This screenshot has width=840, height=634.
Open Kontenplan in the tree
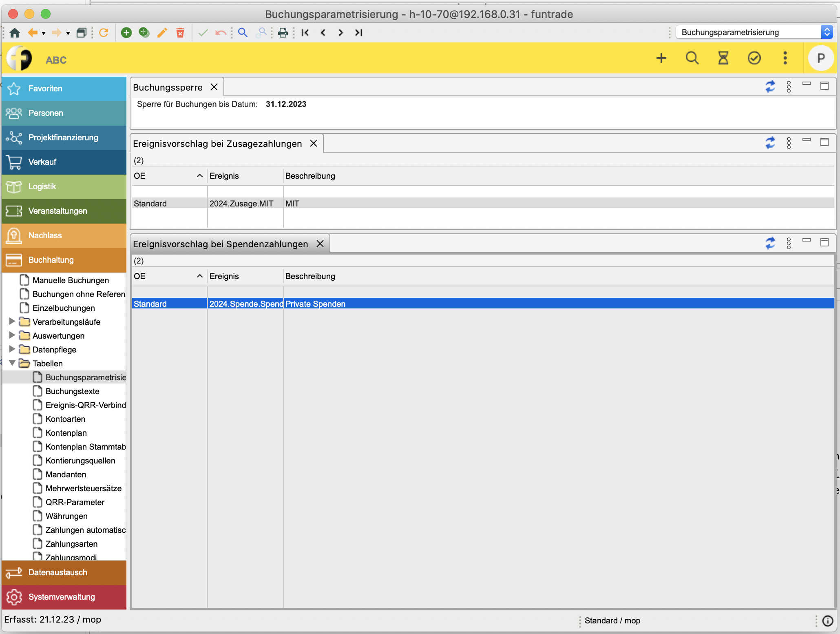pos(66,433)
